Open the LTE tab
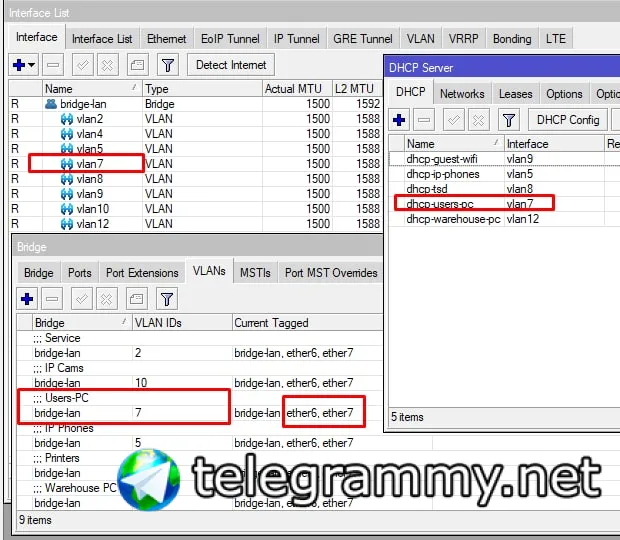The image size is (620, 540). tap(556, 39)
